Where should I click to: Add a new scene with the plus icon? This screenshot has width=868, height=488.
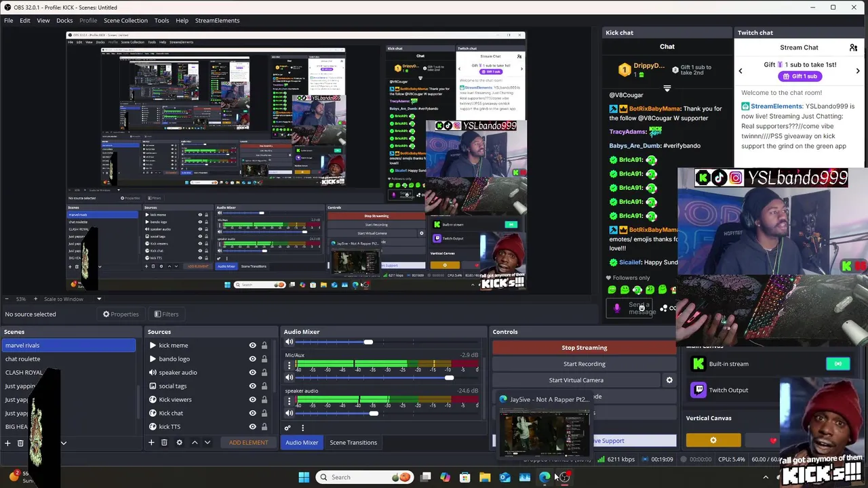pos(7,443)
